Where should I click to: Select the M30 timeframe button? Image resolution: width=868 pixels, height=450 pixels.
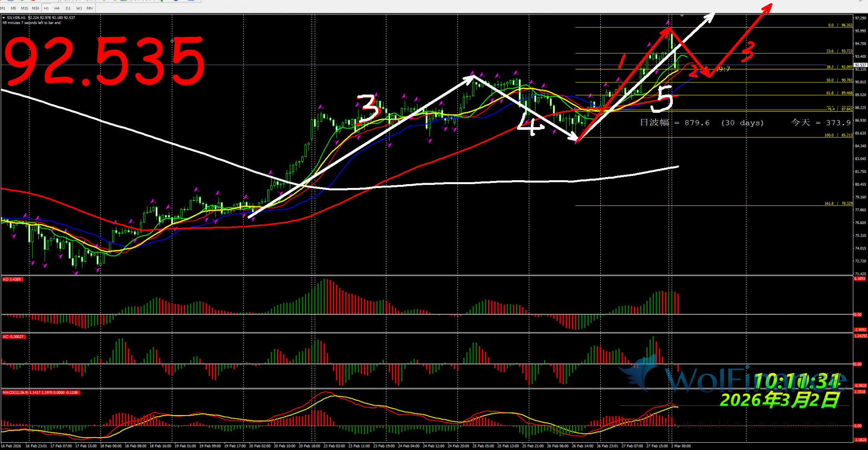coord(35,8)
